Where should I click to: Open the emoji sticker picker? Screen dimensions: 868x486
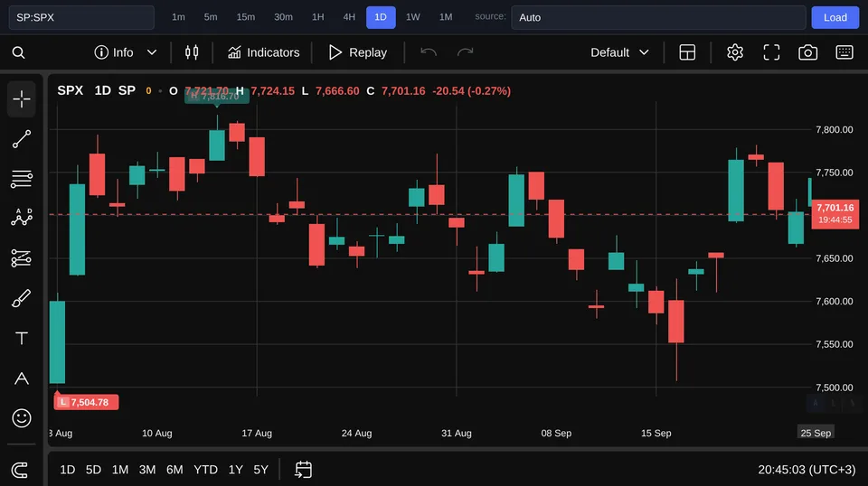22,418
